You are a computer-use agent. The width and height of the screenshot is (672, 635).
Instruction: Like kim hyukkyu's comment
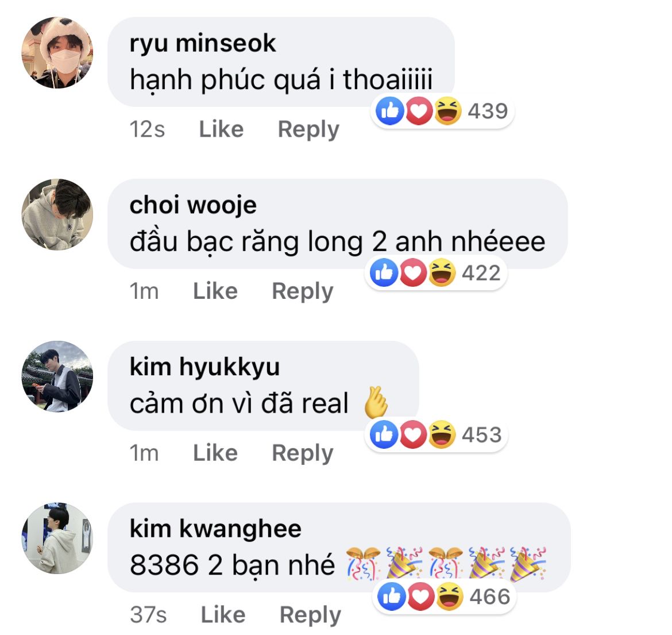click(x=215, y=453)
